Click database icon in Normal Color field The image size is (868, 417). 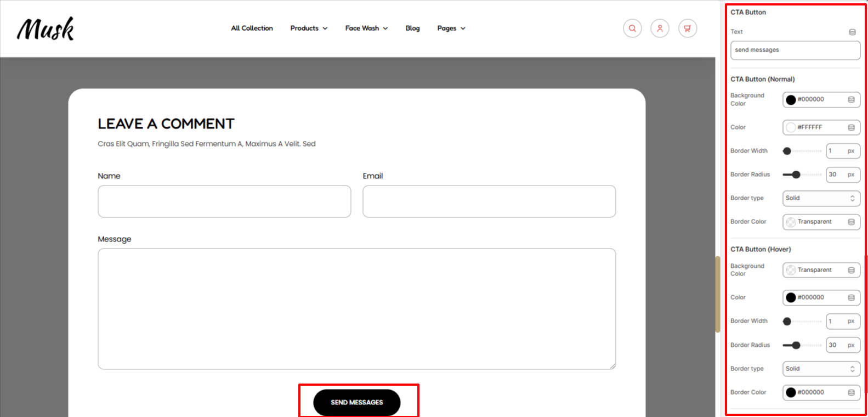851,127
